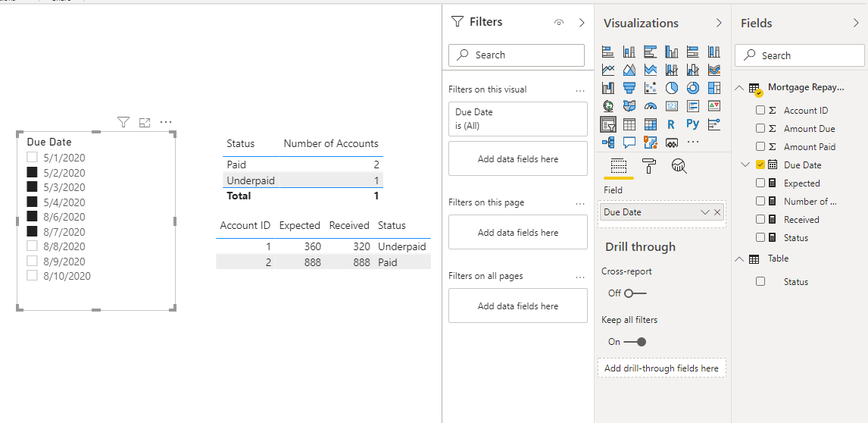The image size is (868, 423).
Task: Open the Due Date field well dropdown
Action: tap(704, 212)
